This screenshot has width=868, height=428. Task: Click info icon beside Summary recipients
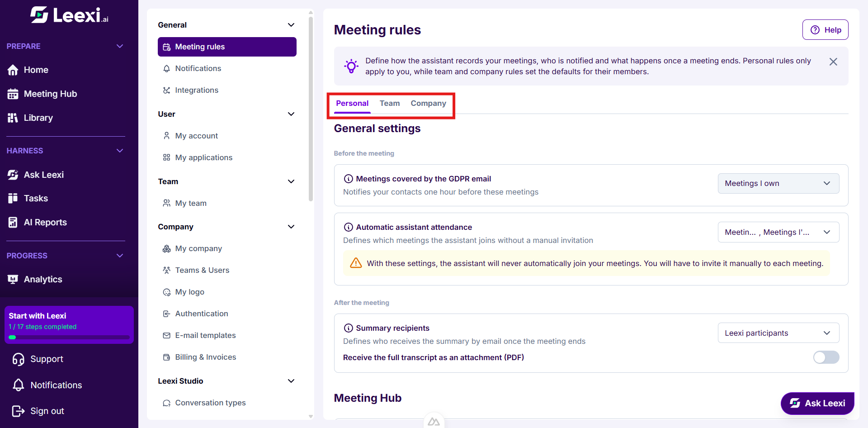tap(349, 328)
